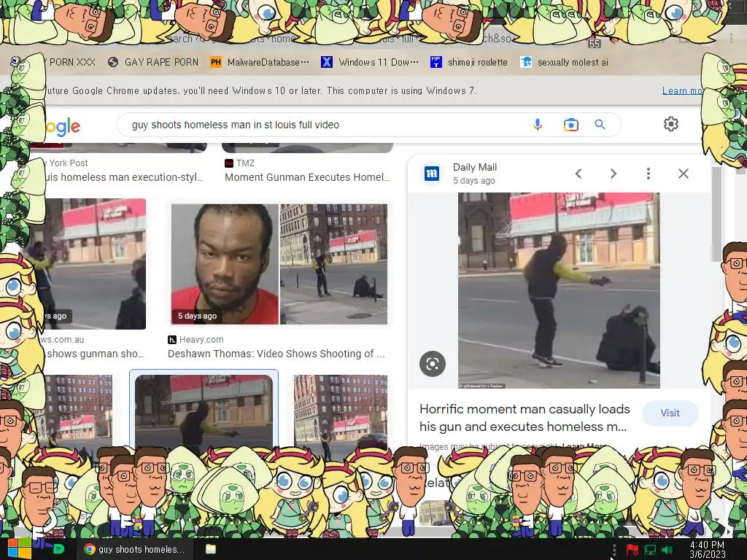Select the highlighted thumbnail in bottom row
The width and height of the screenshot is (747, 560).
(204, 411)
